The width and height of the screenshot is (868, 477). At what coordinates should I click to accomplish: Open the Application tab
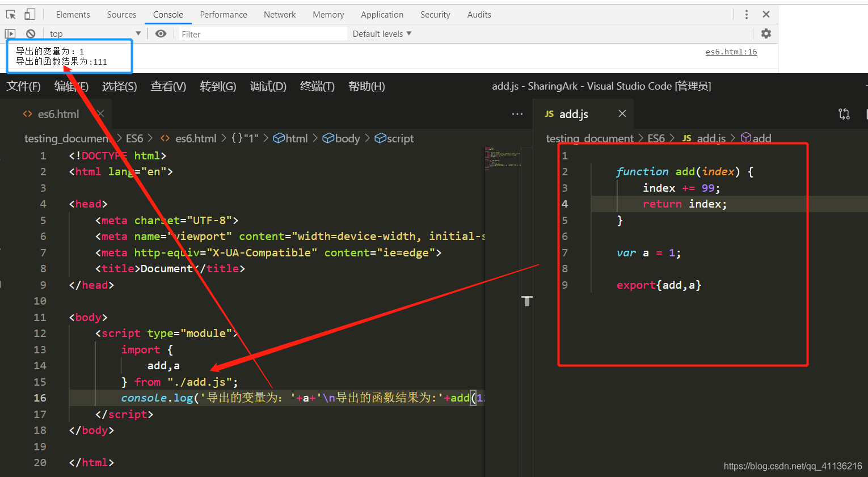[382, 15]
